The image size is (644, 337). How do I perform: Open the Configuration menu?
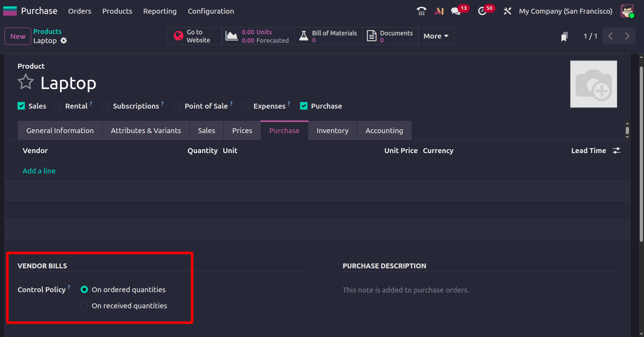click(x=211, y=11)
